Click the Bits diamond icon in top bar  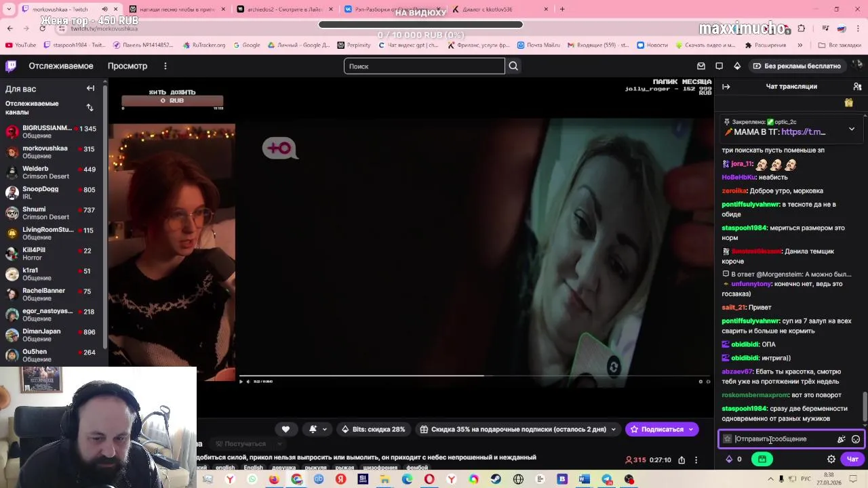pyautogui.click(x=737, y=66)
